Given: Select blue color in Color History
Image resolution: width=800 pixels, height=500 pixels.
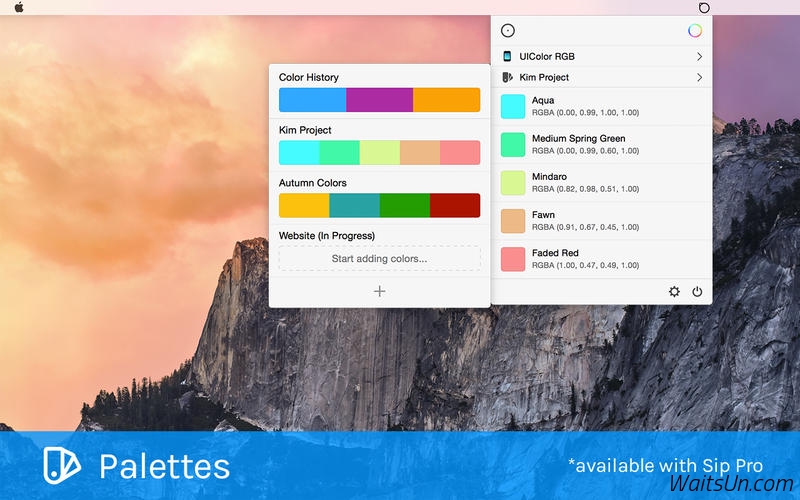Looking at the screenshot, I should click(312, 99).
